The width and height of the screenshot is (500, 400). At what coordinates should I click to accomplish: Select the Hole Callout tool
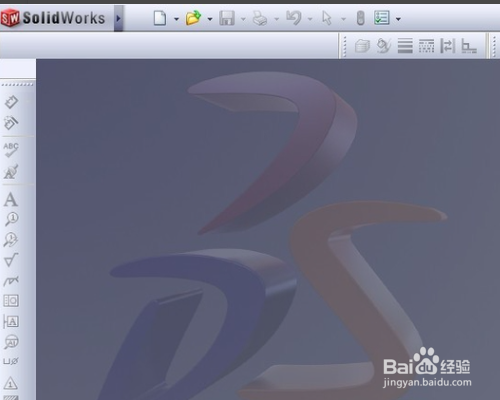pyautogui.click(x=11, y=361)
